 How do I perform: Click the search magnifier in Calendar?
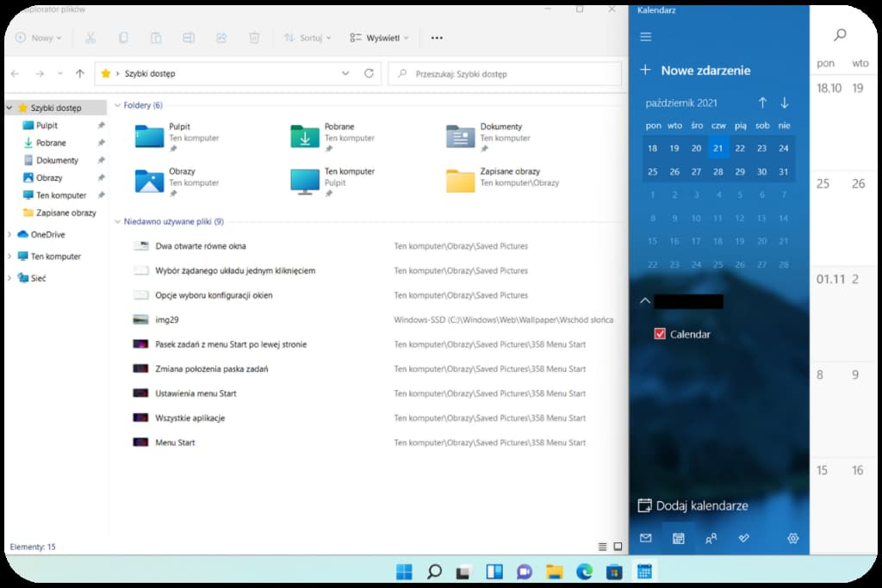(840, 35)
